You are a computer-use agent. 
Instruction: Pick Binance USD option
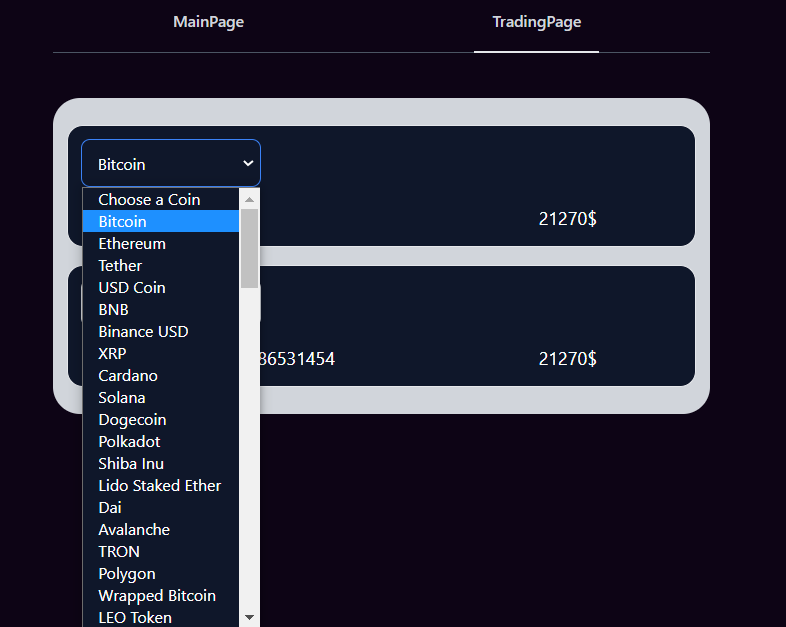(x=161, y=331)
